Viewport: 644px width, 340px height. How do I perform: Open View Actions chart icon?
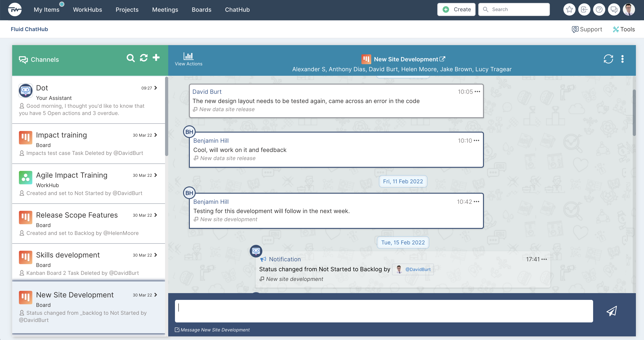tap(188, 59)
